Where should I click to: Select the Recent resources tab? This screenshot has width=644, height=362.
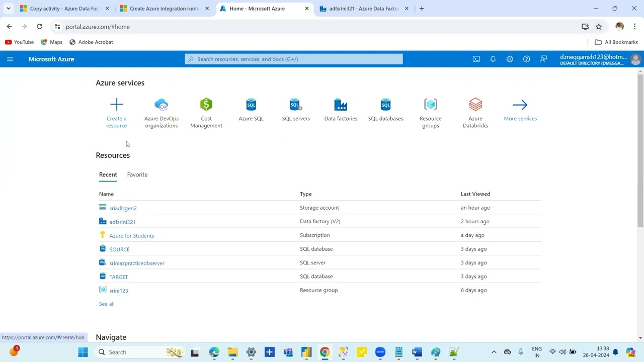point(108,174)
